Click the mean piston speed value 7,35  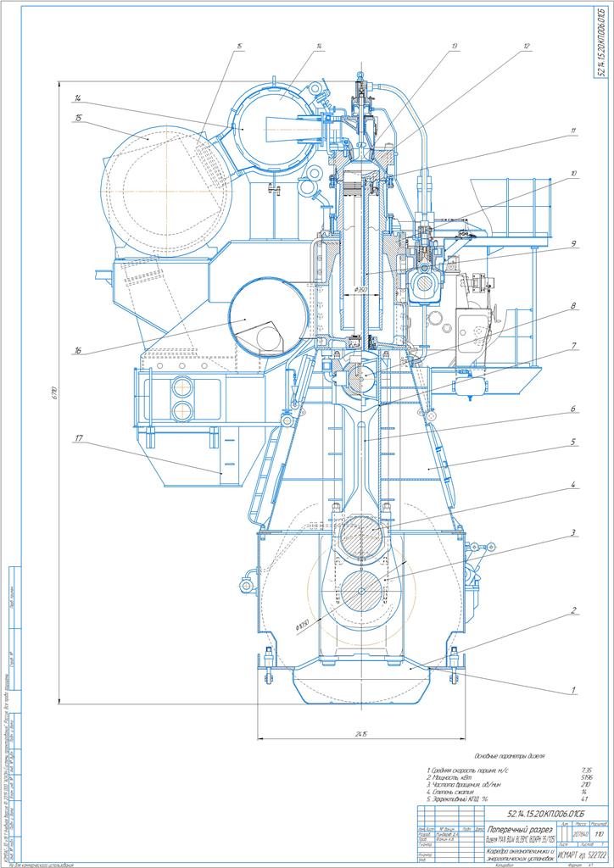tap(586, 770)
